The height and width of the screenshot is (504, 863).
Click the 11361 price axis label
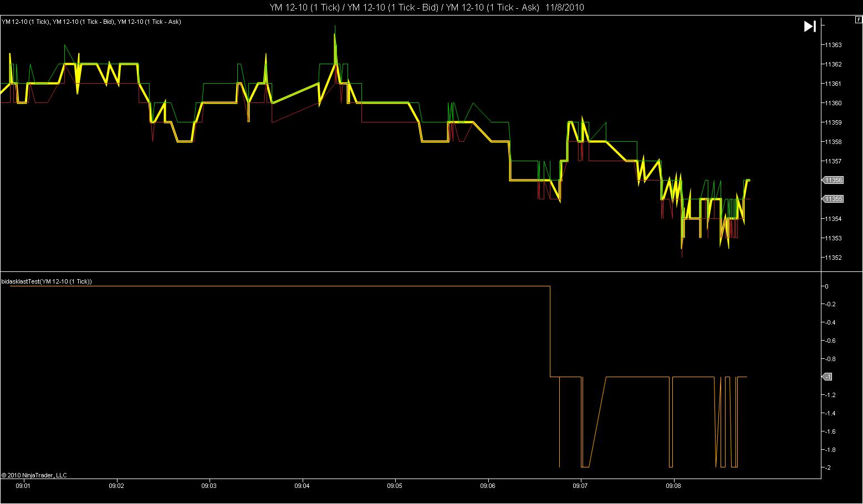click(834, 84)
